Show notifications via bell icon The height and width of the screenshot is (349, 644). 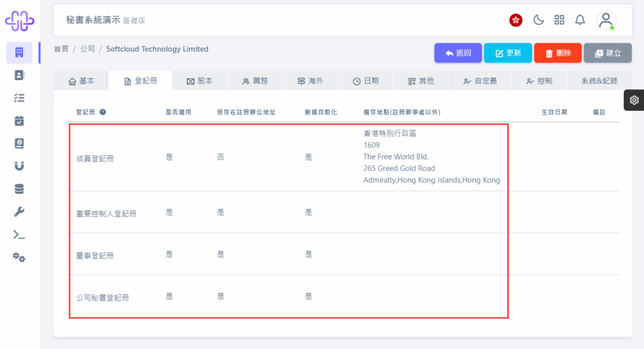pos(580,19)
